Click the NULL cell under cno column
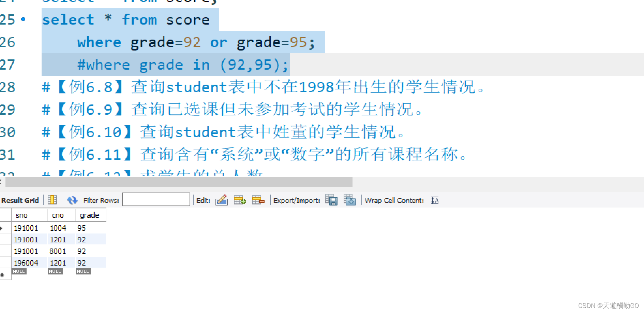Image resolution: width=644 pixels, height=312 pixels. [x=55, y=271]
